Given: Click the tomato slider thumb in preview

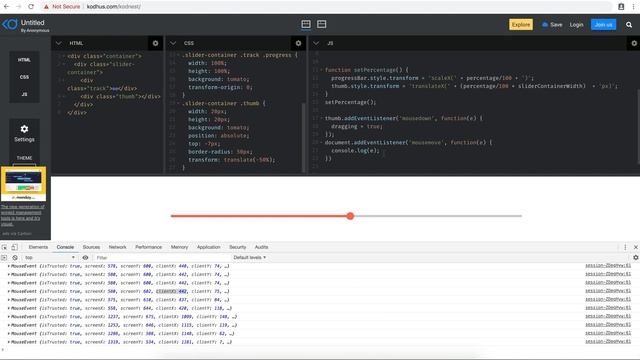Looking at the screenshot, I should (x=350, y=216).
